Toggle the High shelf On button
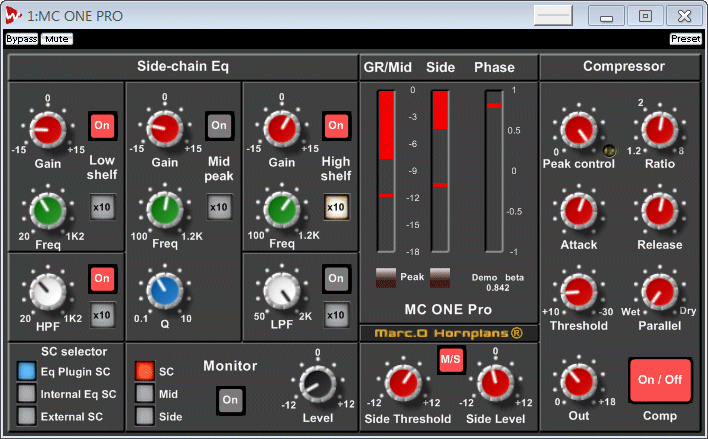The width and height of the screenshot is (708, 439). [x=336, y=126]
